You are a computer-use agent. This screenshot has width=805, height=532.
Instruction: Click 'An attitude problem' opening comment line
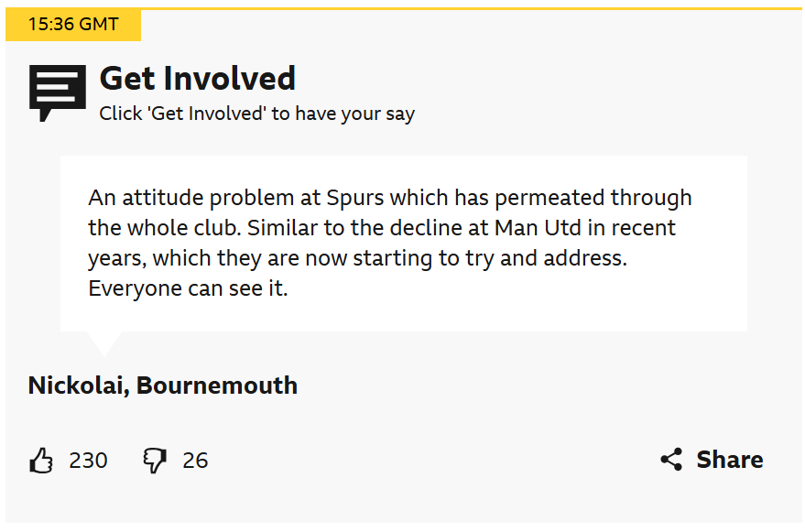pos(180,198)
